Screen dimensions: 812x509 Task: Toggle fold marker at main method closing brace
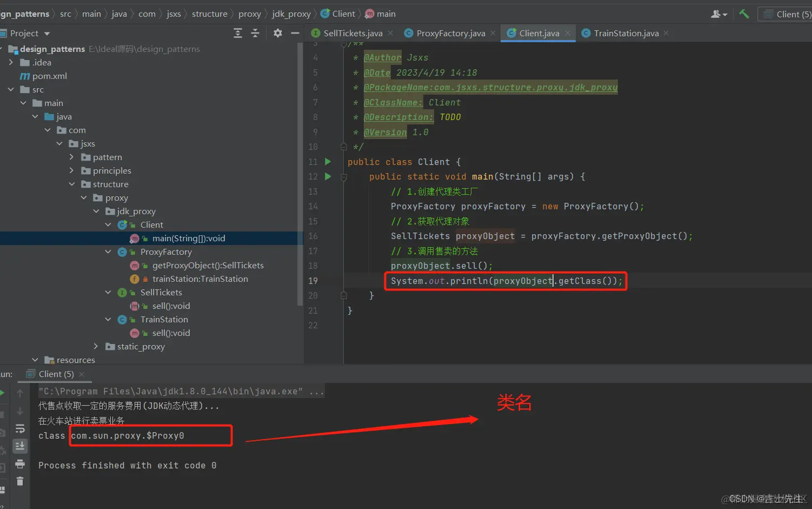pyautogui.click(x=343, y=295)
